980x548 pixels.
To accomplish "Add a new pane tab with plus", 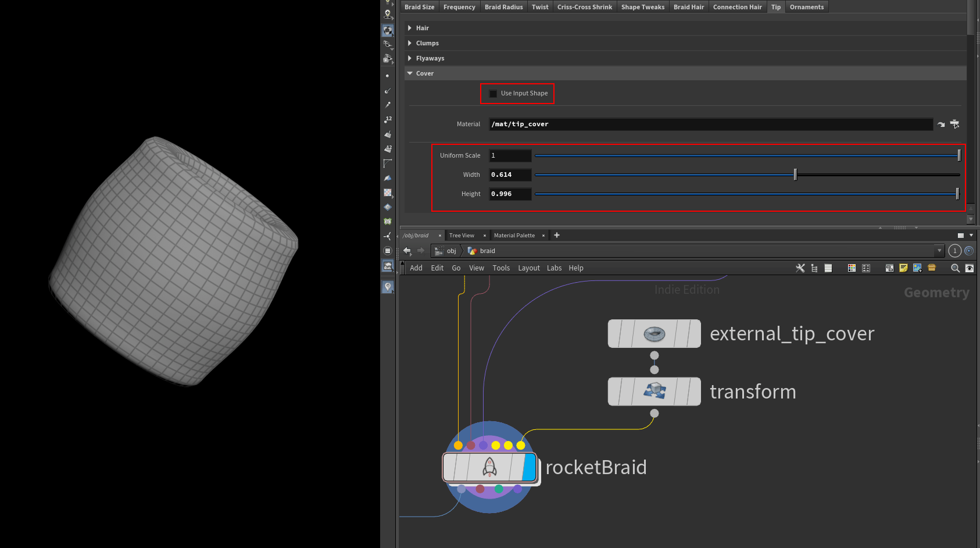I will 557,235.
